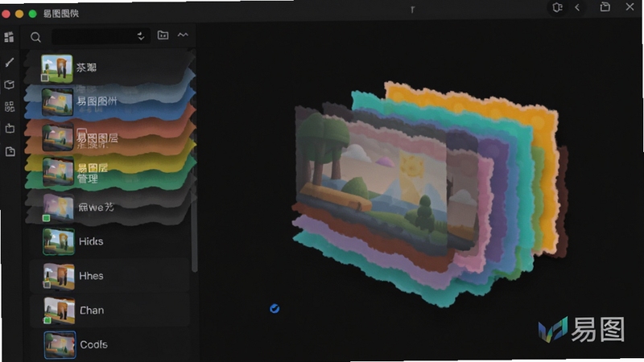Select the gray 'We' layer thumbnail
644x362 pixels.
[58, 207]
